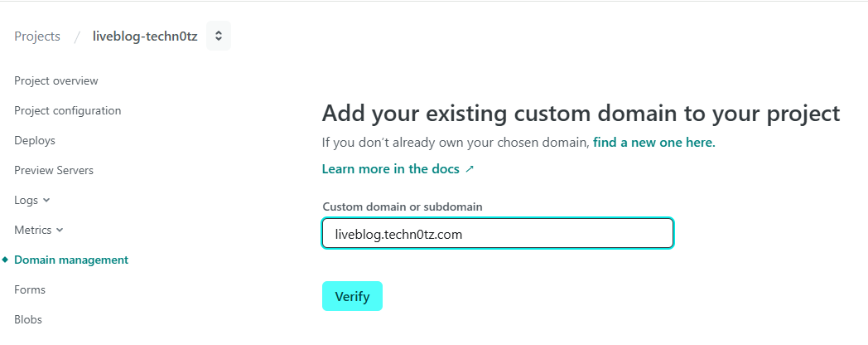Focus the custom domain input field

(x=498, y=234)
